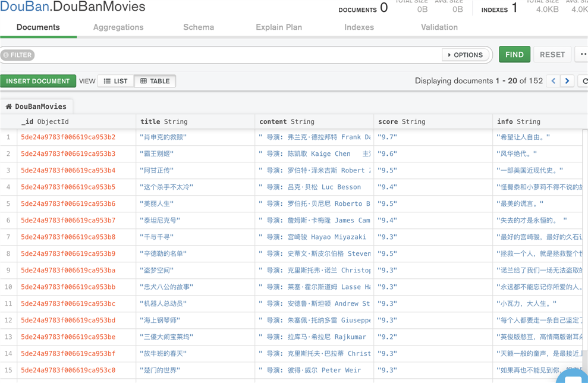
Task: Click the title cell "海上钢琴师"
Action: pyautogui.click(x=195, y=320)
